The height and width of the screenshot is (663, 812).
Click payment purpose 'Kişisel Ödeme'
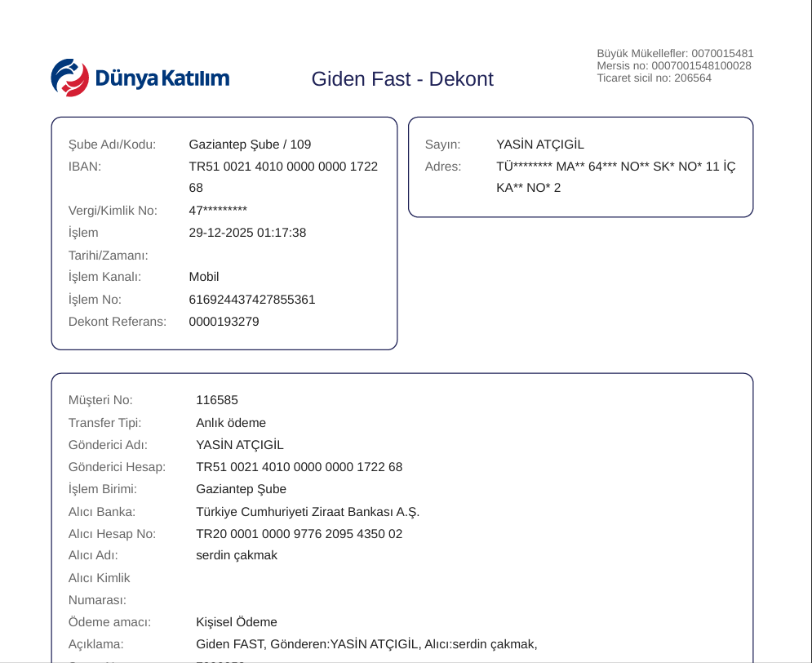click(x=236, y=622)
